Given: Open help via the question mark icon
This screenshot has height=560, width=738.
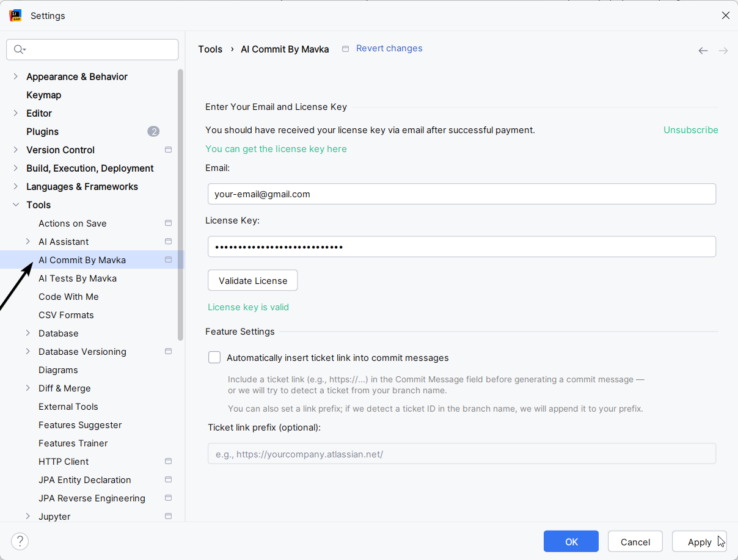Looking at the screenshot, I should tap(20, 541).
